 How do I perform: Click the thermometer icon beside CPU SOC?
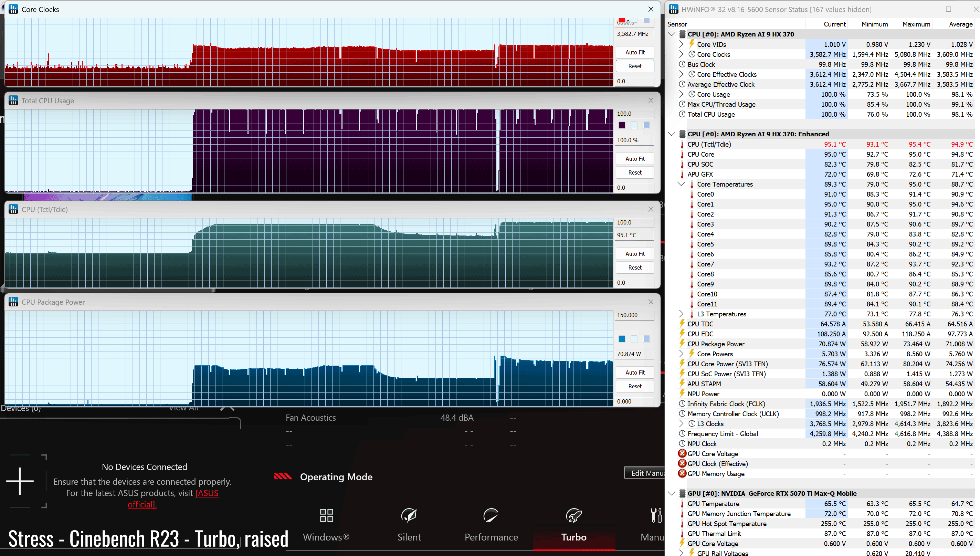coord(682,164)
